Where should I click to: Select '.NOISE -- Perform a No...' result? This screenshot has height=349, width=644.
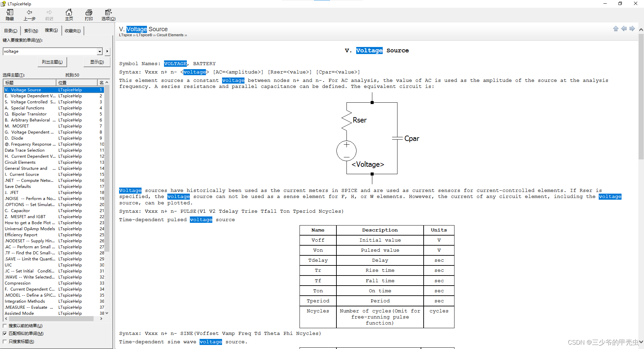tap(54, 199)
